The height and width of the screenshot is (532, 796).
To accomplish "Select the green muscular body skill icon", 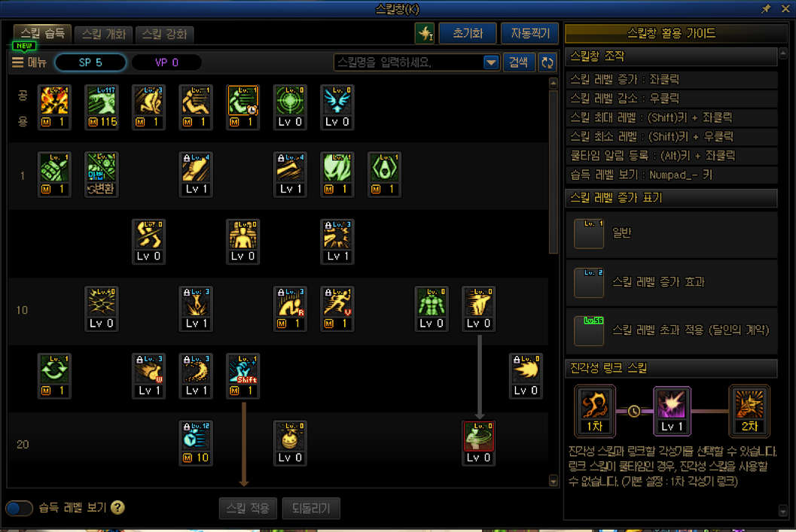I will (431, 309).
